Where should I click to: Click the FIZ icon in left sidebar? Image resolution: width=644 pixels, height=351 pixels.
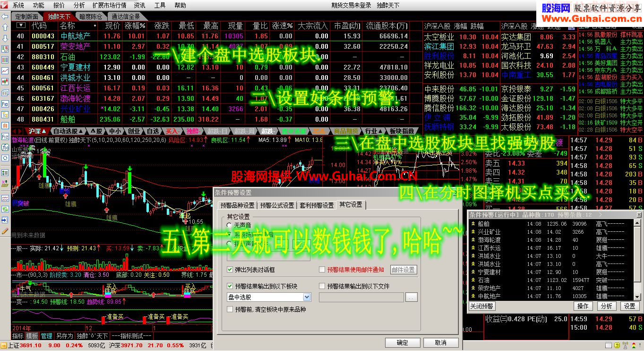[x=5, y=136]
